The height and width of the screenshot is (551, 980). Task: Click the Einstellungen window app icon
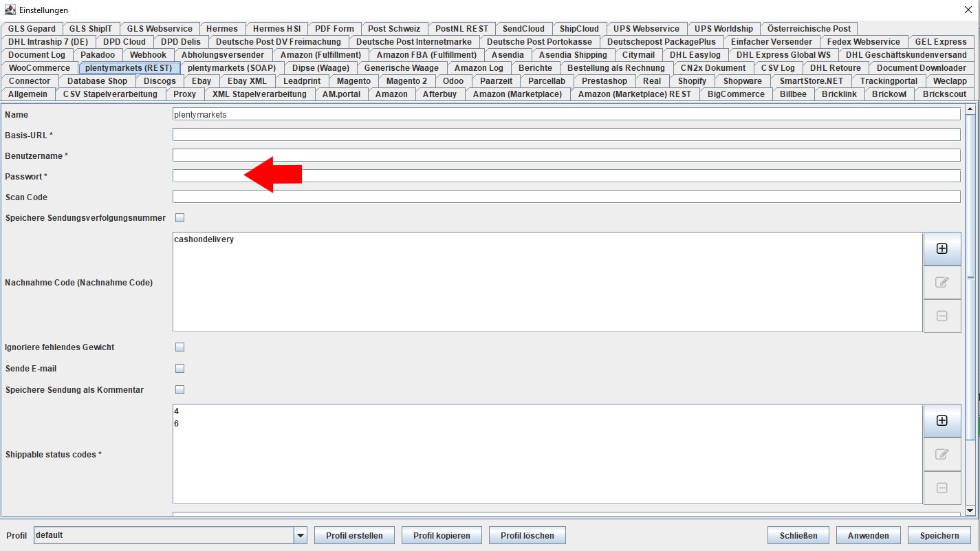tap(10, 10)
